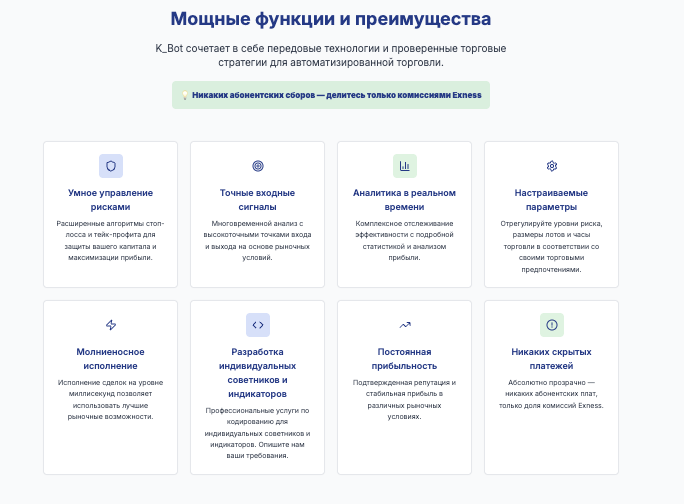Select the title Никаких скрытых платежей
This screenshot has height=504, width=684.
(x=551, y=359)
